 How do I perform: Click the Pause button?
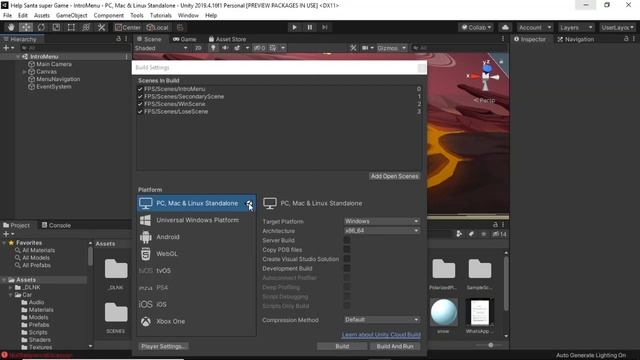coord(310,27)
